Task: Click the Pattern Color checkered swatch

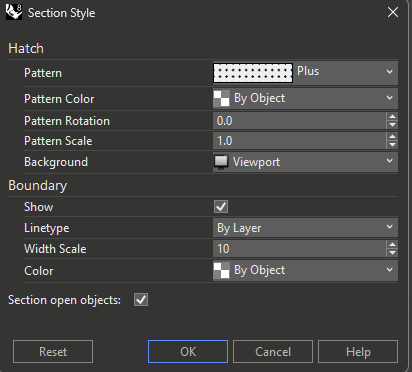Action: (221, 98)
